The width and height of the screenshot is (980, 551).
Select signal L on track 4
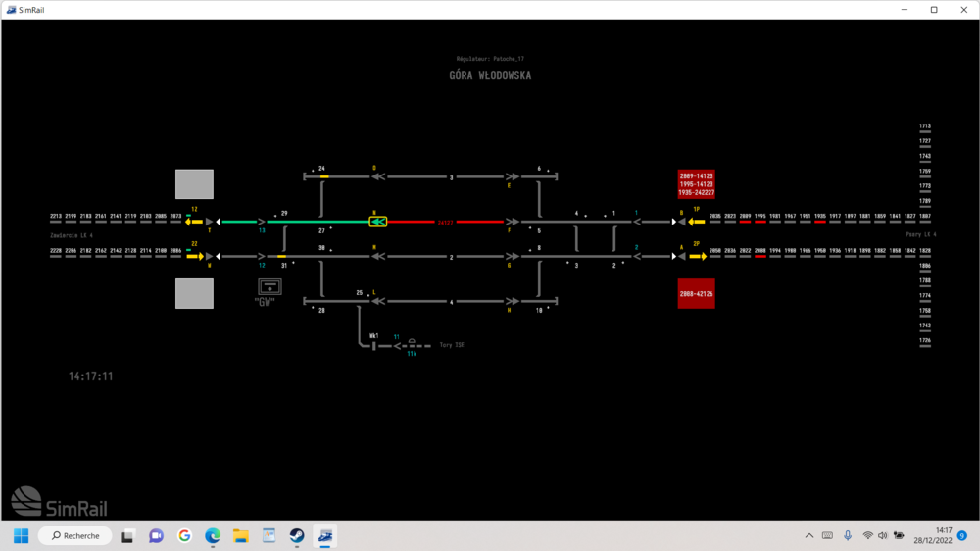pyautogui.click(x=376, y=301)
